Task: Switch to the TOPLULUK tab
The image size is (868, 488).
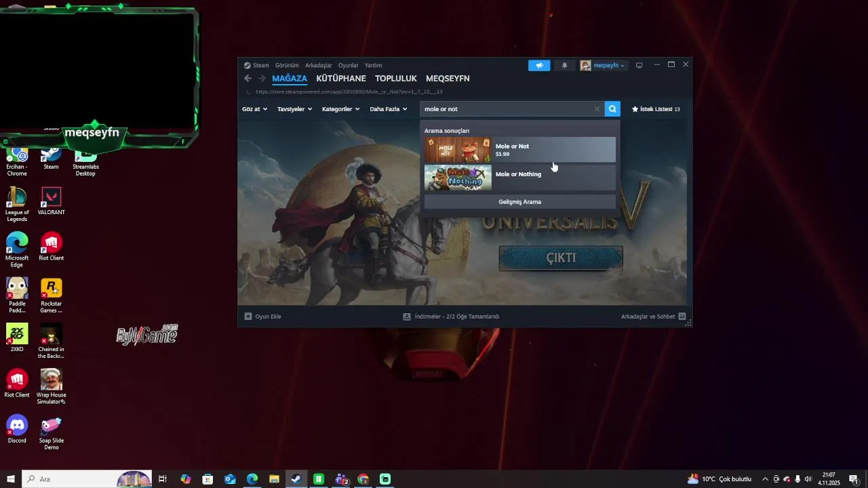Action: (396, 79)
